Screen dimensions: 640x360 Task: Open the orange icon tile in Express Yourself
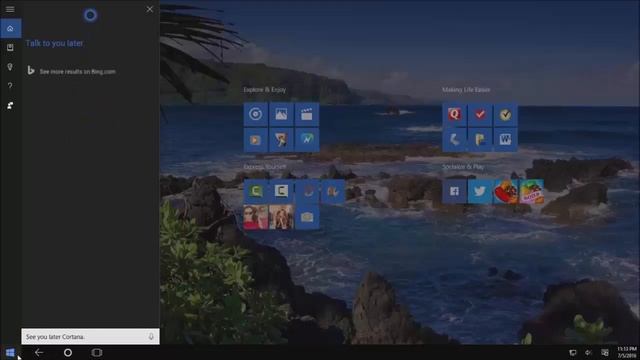[333, 191]
